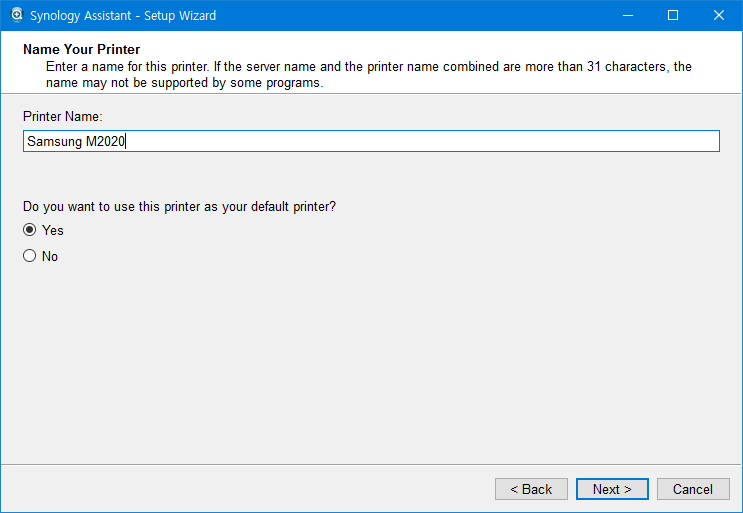The height and width of the screenshot is (513, 743).
Task: Click the Synology Assistant title bar icon
Action: coord(16,15)
